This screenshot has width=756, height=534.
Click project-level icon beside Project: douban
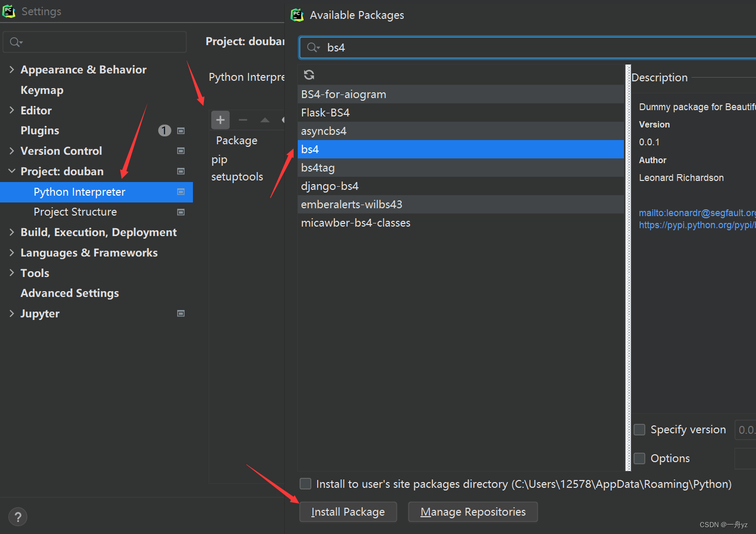coord(181,172)
